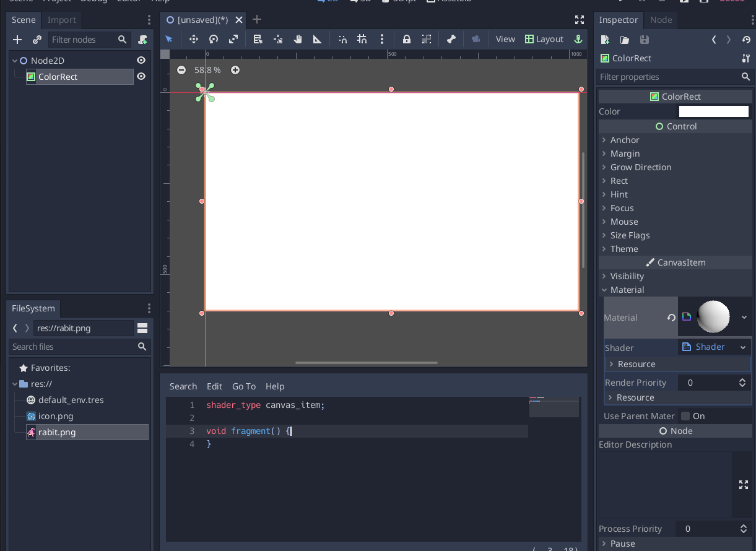Lock the selected object in place

[x=407, y=39]
